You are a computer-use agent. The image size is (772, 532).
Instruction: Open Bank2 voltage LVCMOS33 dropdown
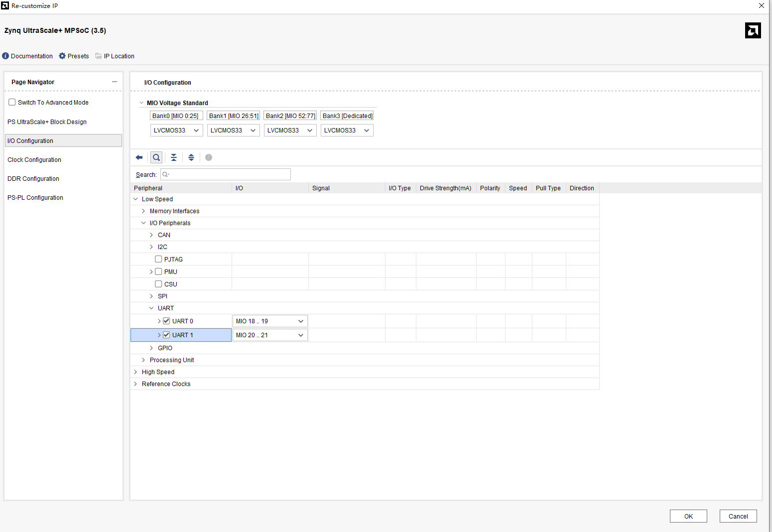coord(290,131)
